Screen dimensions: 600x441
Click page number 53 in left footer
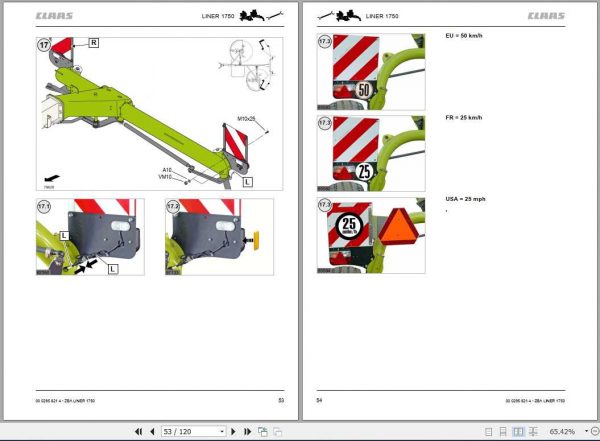pyautogui.click(x=281, y=400)
